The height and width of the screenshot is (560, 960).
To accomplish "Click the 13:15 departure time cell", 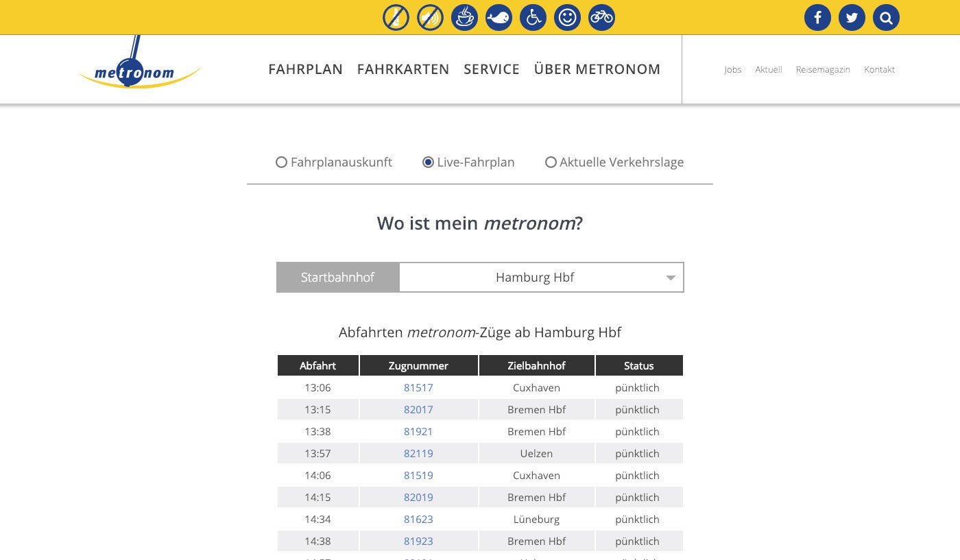I will coord(318,410).
